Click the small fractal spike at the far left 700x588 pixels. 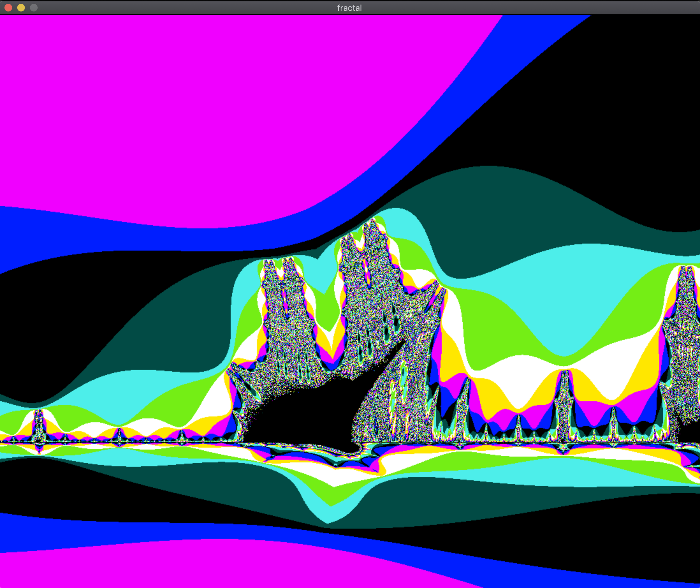pos(39,425)
